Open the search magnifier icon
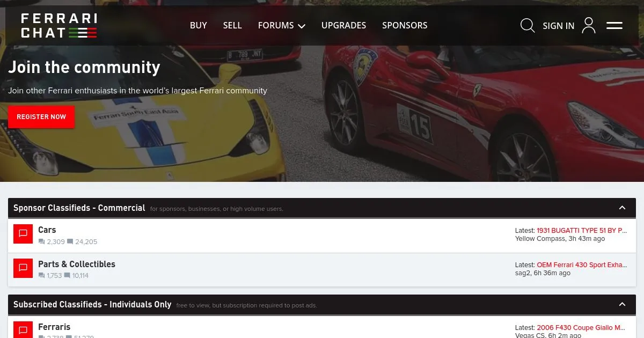This screenshot has height=338, width=644. tap(528, 25)
